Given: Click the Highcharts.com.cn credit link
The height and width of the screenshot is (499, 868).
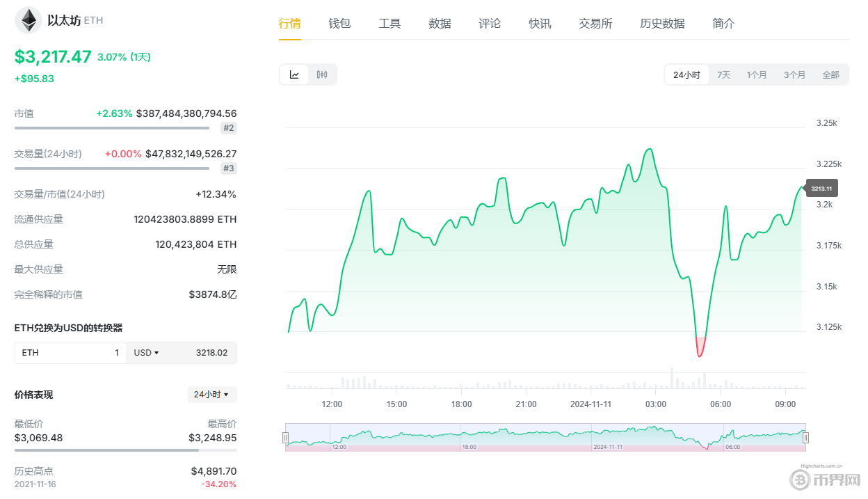Looking at the screenshot, I should click(x=821, y=467).
